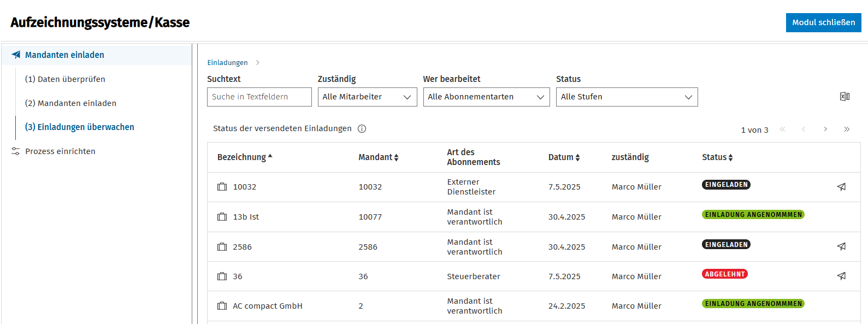Click send icon for declined row 36

click(x=841, y=276)
